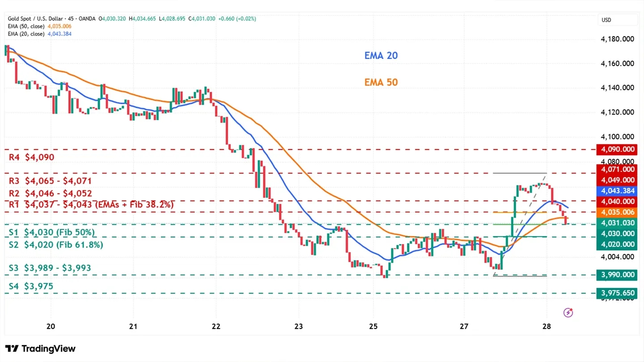
Task: Click the 4,004.000 price axis label
Action: pyautogui.click(x=617, y=257)
